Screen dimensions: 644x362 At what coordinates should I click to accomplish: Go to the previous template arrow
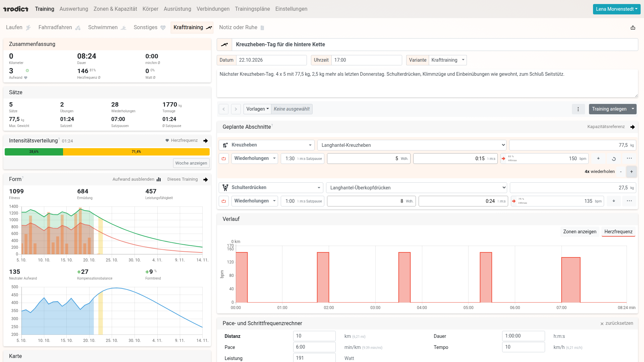tap(224, 109)
